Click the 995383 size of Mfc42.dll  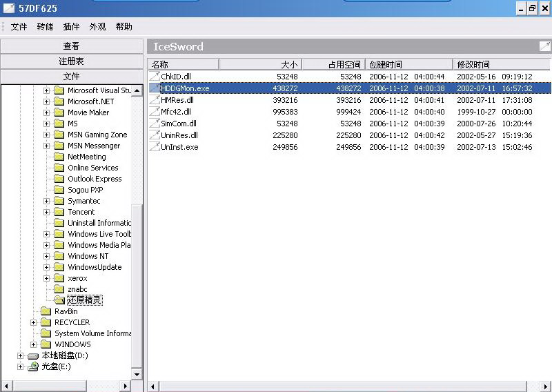click(x=285, y=112)
